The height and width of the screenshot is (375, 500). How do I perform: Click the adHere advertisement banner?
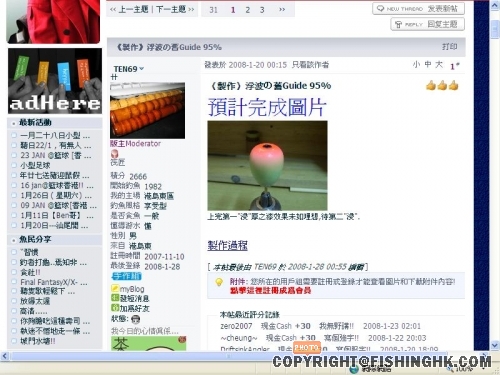(x=55, y=81)
